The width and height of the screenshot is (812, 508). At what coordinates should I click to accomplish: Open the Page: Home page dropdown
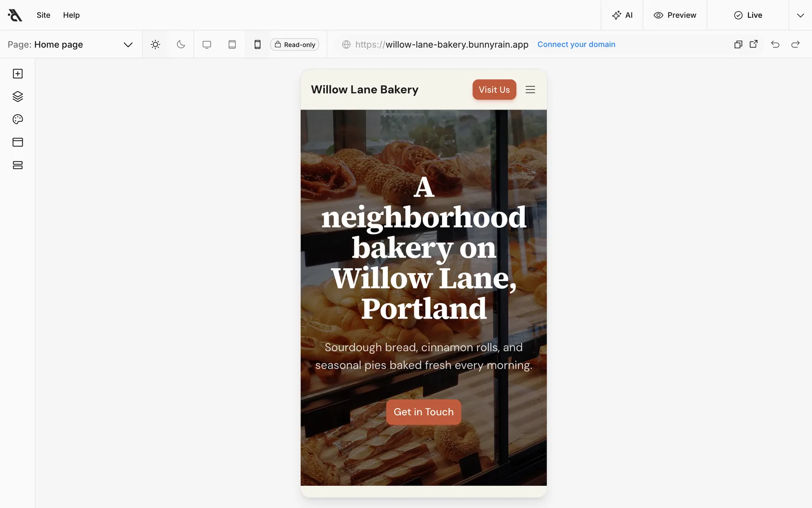71,45
